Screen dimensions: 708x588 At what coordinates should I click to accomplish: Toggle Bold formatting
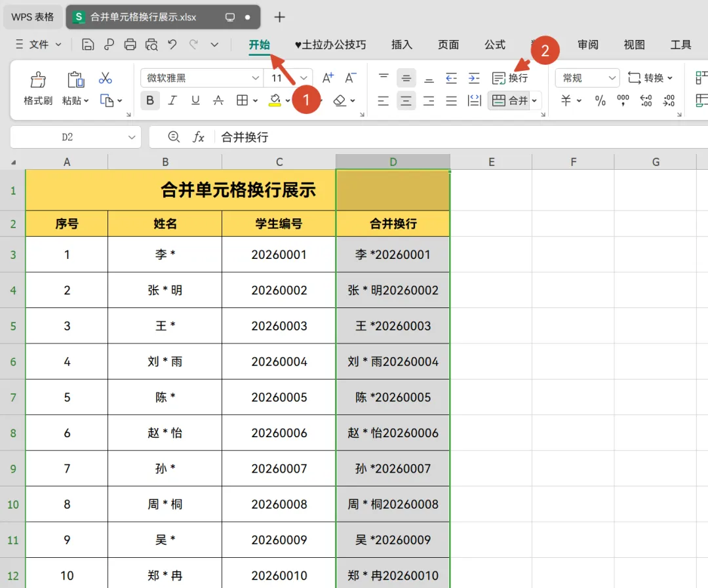pos(150,100)
